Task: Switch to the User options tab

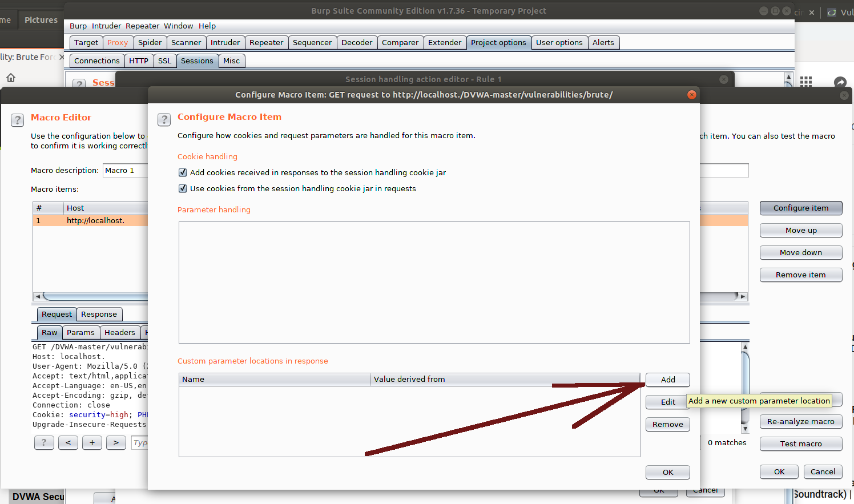Action: click(x=559, y=42)
